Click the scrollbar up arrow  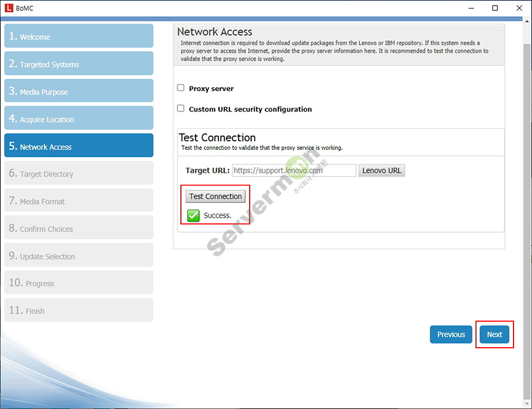527,21
